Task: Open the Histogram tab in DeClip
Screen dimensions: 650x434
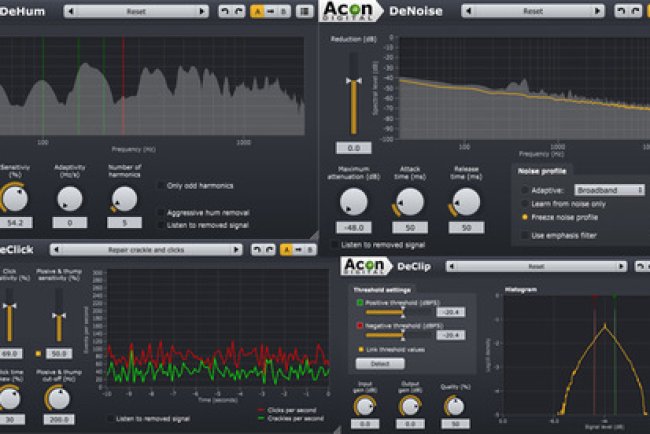Action: pyautogui.click(x=521, y=290)
